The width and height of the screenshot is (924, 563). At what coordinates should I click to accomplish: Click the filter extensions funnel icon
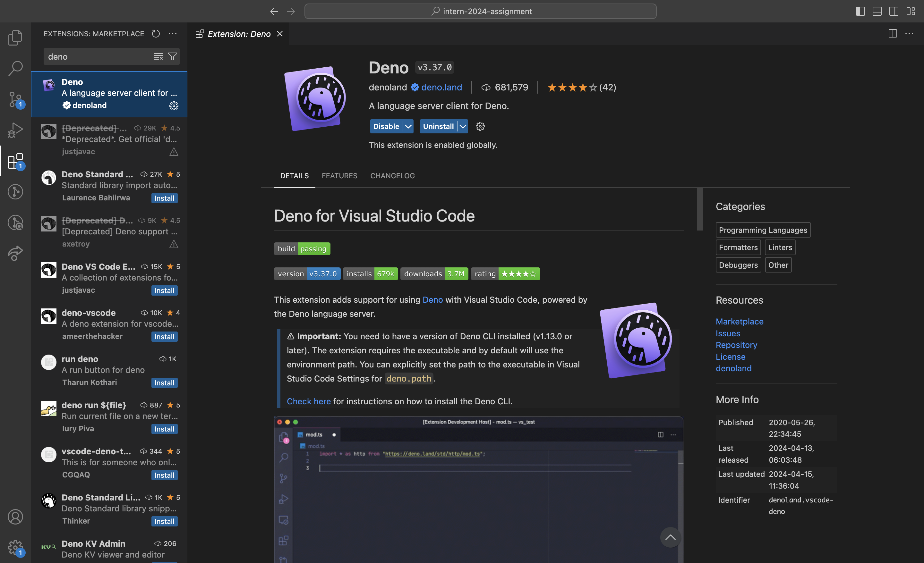[x=173, y=57]
